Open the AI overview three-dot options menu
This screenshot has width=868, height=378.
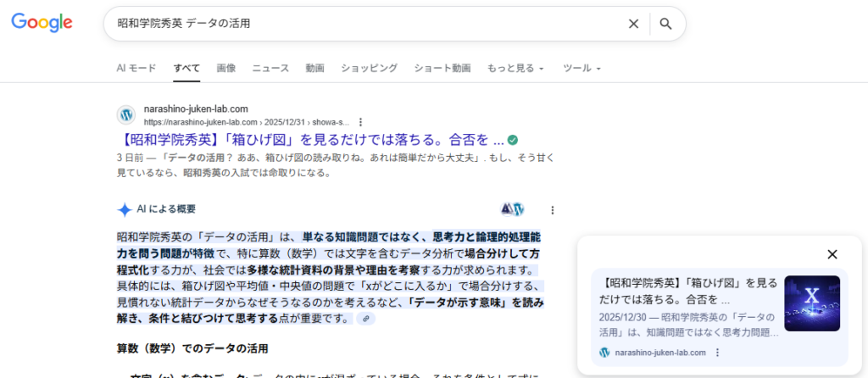[553, 210]
